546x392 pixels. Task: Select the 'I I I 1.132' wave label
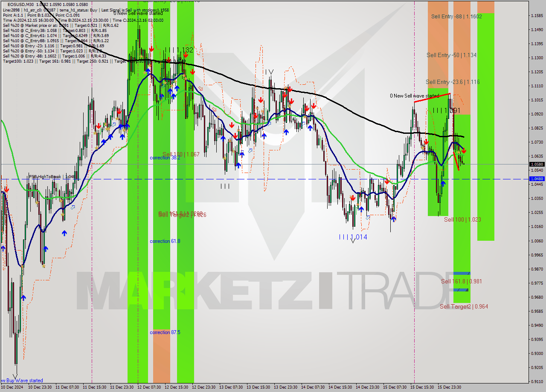(x=179, y=50)
